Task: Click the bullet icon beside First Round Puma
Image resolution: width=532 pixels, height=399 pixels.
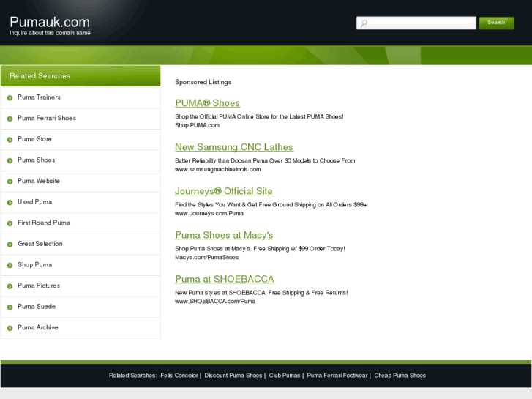Action: pos(10,223)
